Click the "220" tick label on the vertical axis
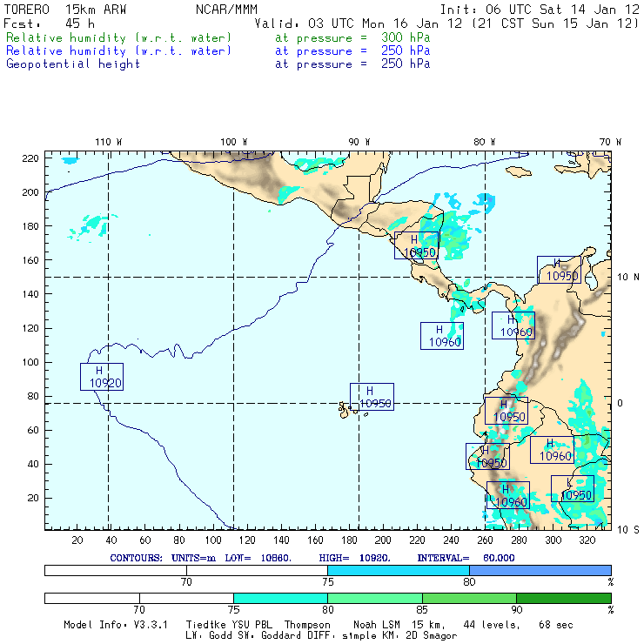Screen dimensions: 644x644 tap(30, 158)
